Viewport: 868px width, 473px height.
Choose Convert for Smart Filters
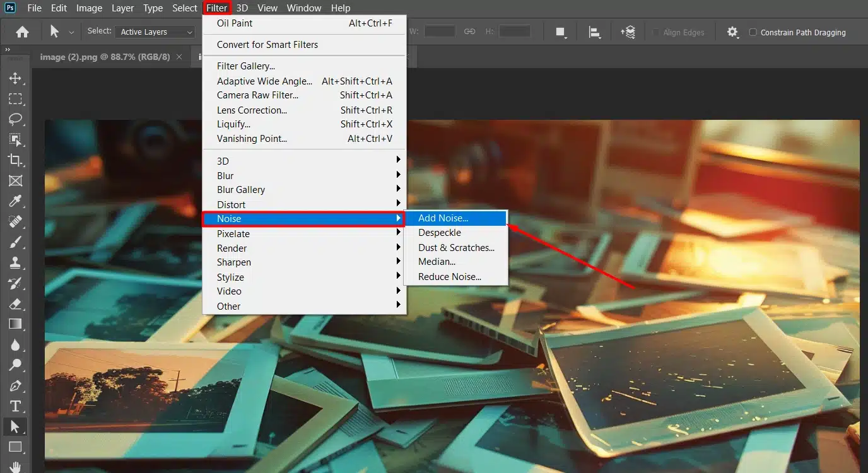pyautogui.click(x=304, y=44)
